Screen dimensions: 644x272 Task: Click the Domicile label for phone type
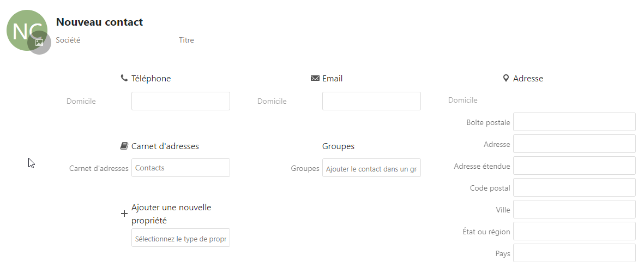[x=81, y=101]
